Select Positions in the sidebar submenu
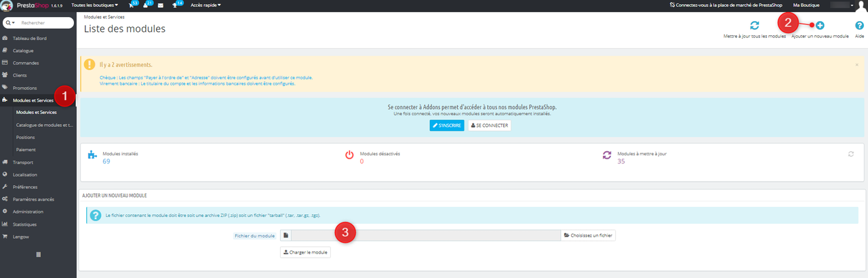Image resolution: width=868 pixels, height=278 pixels. (x=25, y=137)
